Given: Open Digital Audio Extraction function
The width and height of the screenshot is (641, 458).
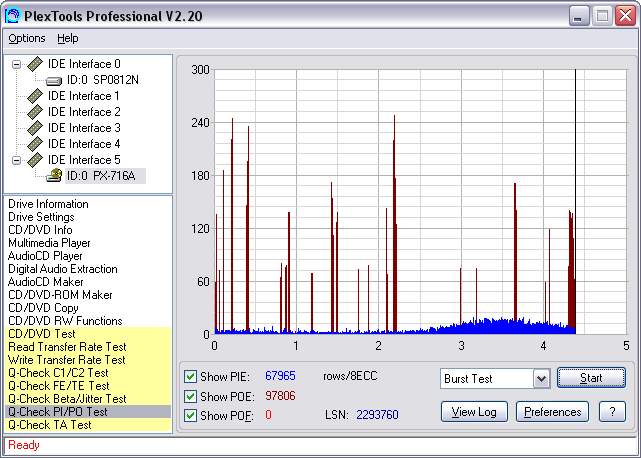Looking at the screenshot, I should tap(63, 269).
